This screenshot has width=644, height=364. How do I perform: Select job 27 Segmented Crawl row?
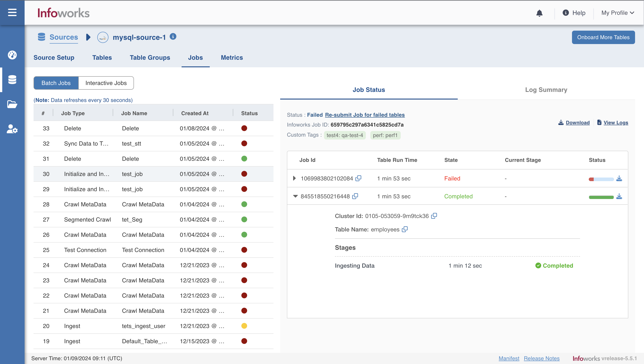[153, 220]
